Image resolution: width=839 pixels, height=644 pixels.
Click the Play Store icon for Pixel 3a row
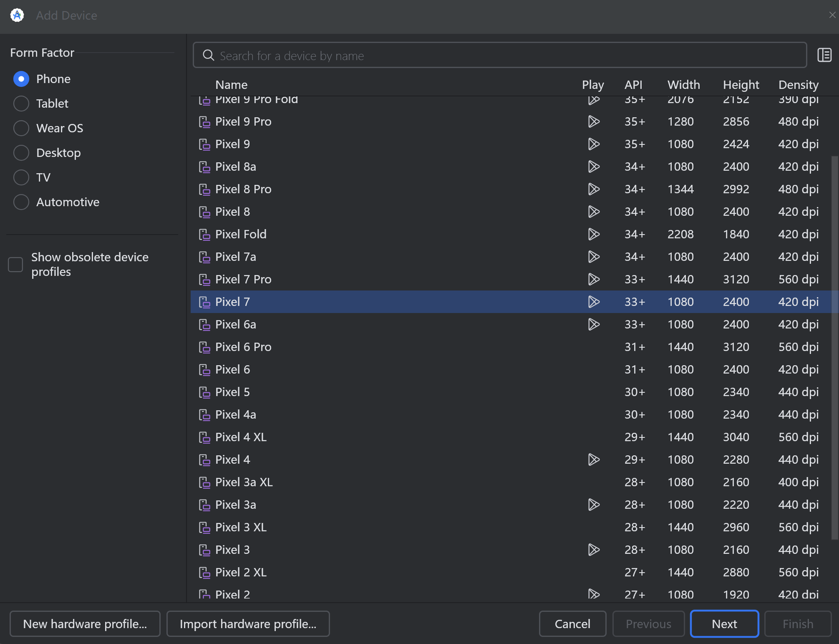594,505
